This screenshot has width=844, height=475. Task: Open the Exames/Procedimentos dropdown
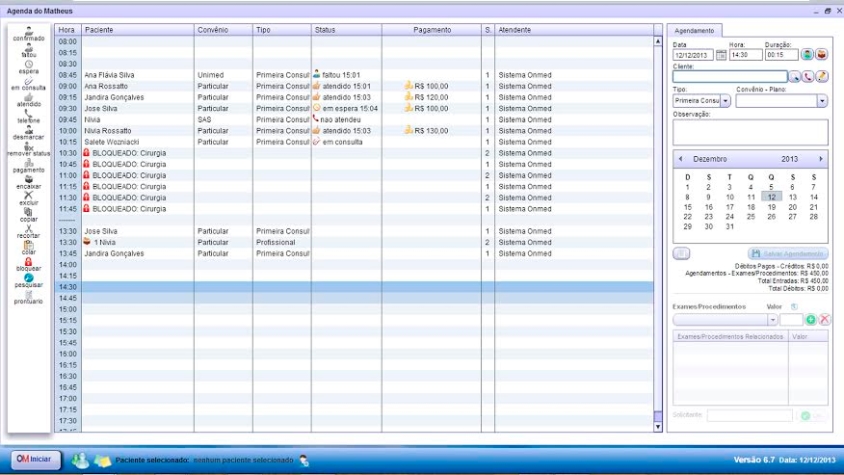pyautogui.click(x=772, y=320)
